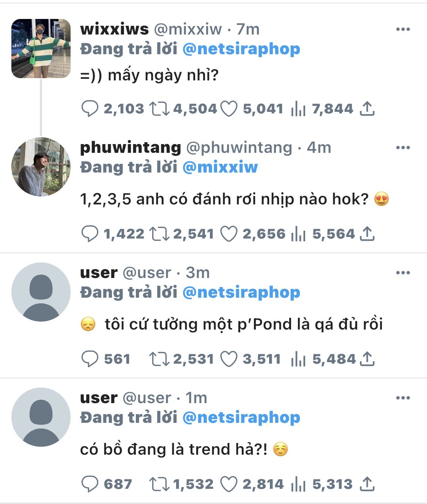427x504 pixels.
Task: Like the p'Pond tweet with 3,511 likes
Action: point(229,359)
